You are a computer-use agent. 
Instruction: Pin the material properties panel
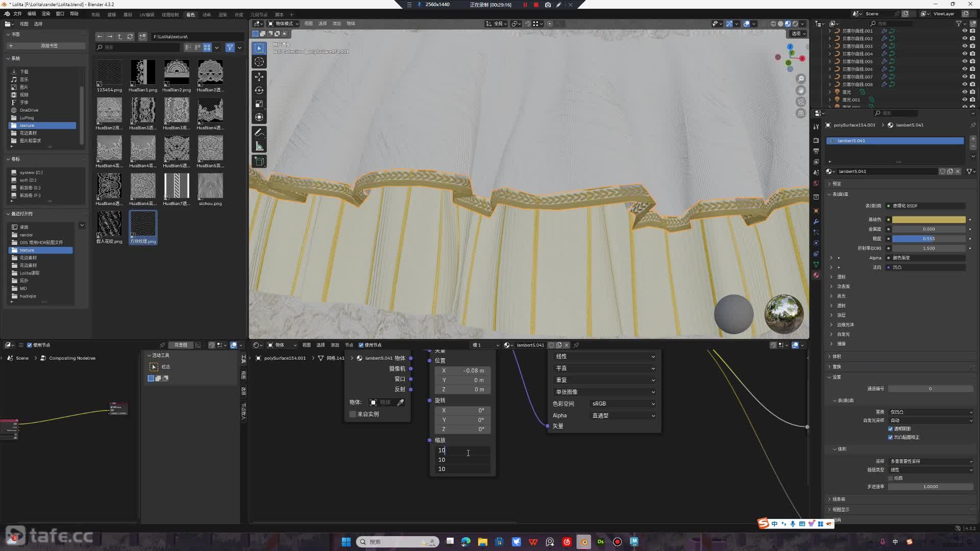tap(972, 125)
